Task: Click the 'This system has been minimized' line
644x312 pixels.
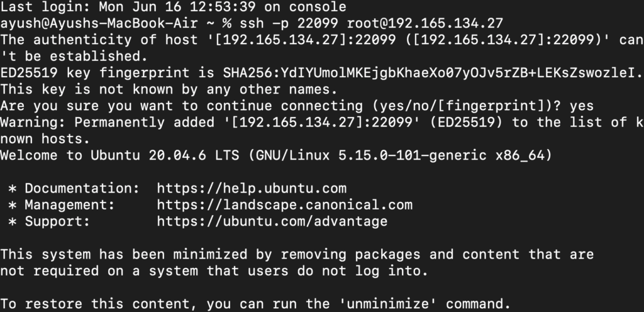Action: point(297,254)
